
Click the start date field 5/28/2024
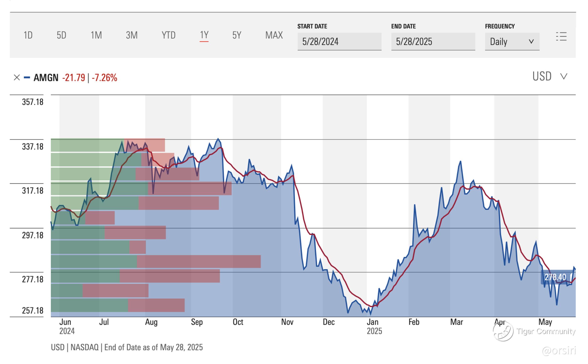point(339,42)
